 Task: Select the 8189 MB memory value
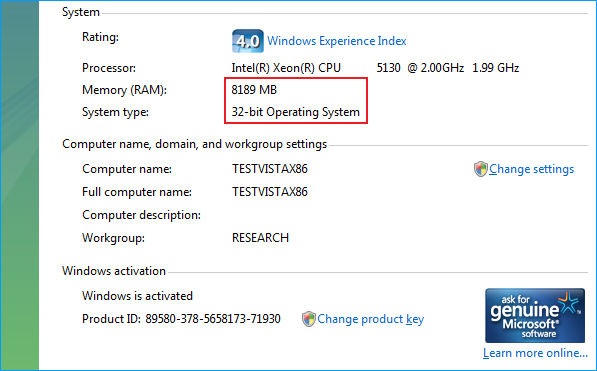[x=254, y=90]
